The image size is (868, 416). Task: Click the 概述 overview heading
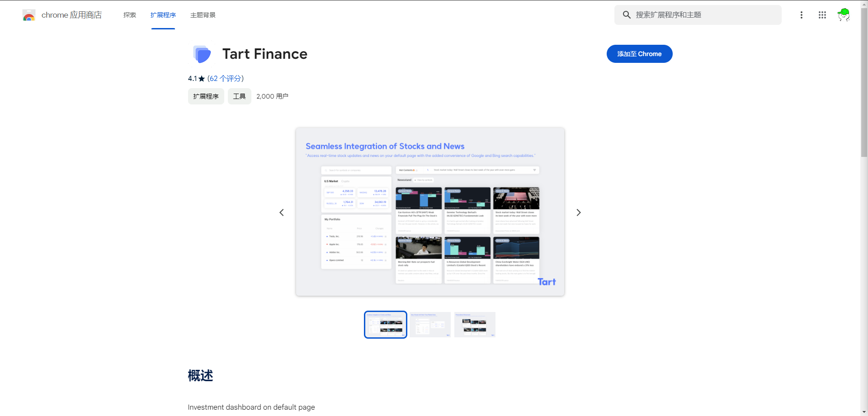[x=200, y=376]
